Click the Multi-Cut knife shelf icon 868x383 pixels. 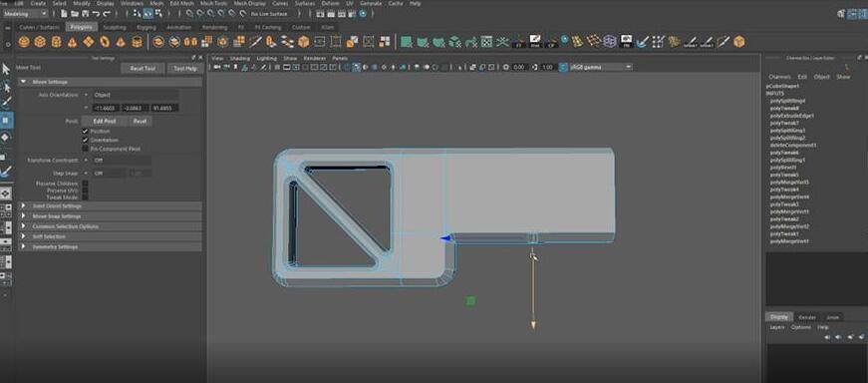(x=255, y=42)
